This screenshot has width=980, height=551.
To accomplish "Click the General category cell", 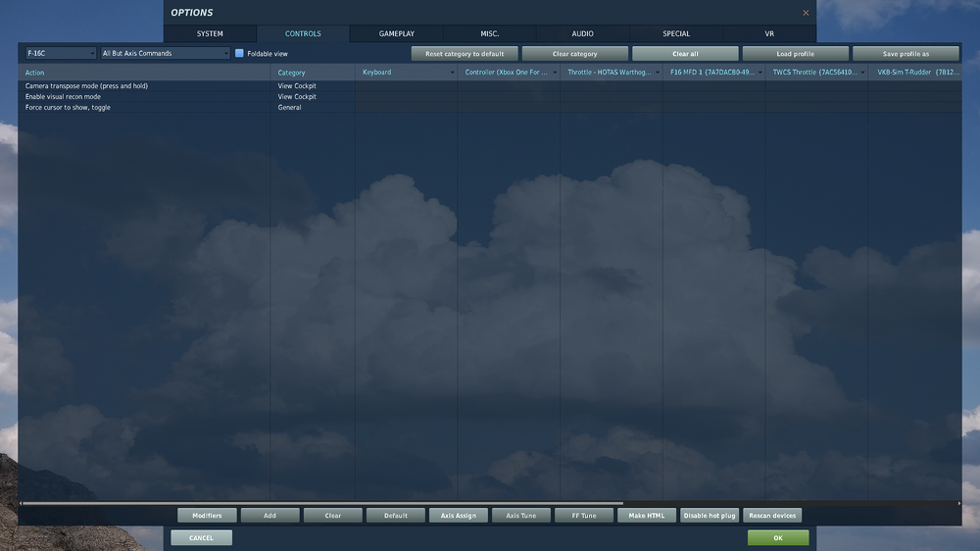I will [313, 107].
